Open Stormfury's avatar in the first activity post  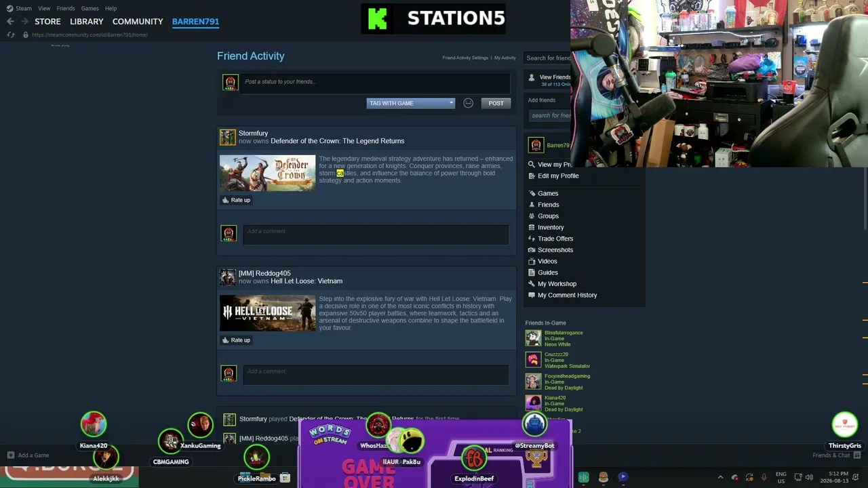[228, 137]
